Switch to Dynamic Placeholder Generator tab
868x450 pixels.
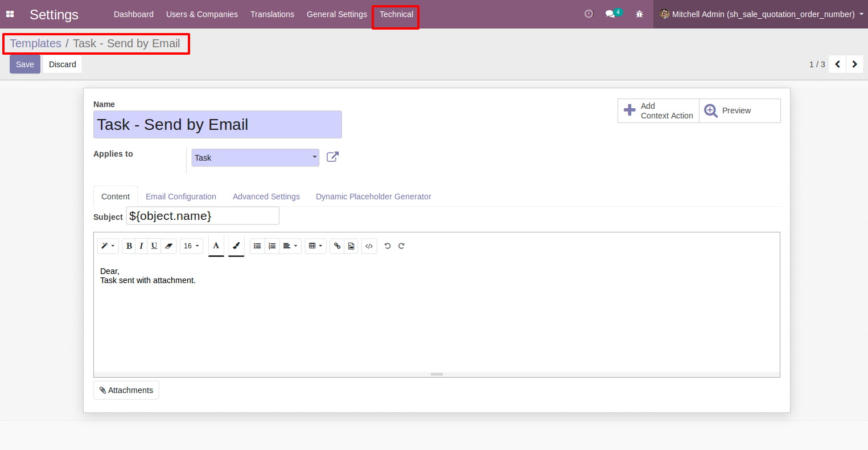pyautogui.click(x=373, y=197)
